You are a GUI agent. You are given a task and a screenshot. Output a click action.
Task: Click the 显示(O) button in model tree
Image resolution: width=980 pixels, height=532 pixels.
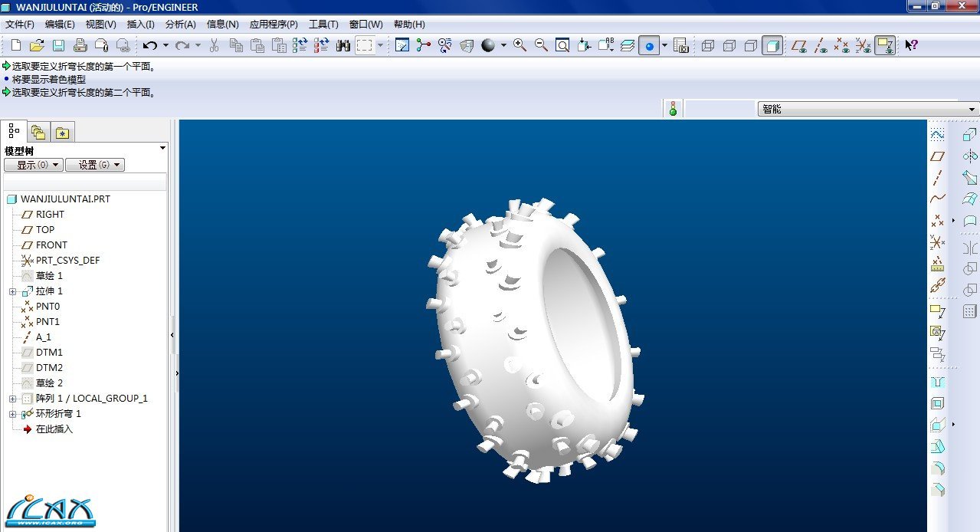click(33, 165)
